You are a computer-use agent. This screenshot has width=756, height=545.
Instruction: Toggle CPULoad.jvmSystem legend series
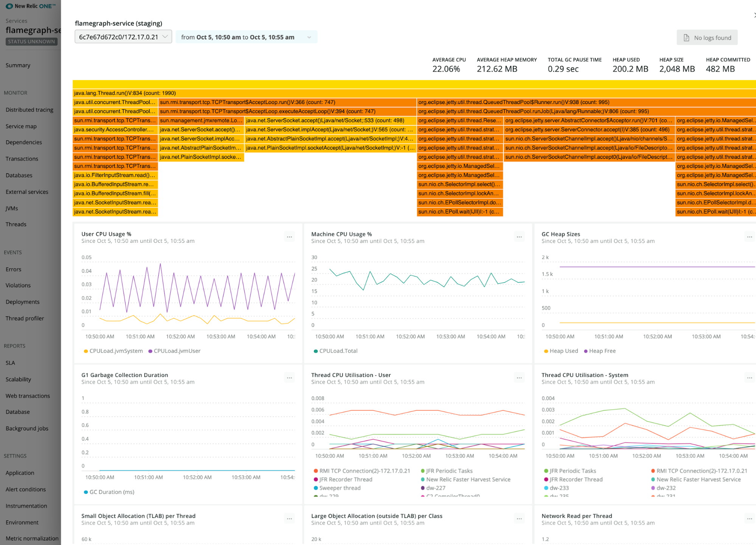(113, 351)
